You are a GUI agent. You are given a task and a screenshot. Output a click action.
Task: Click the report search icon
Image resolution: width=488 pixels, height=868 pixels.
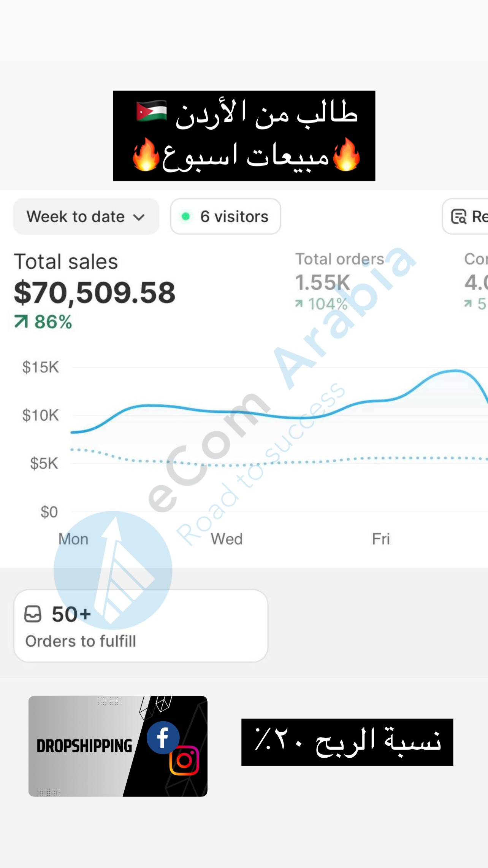pos(458,216)
